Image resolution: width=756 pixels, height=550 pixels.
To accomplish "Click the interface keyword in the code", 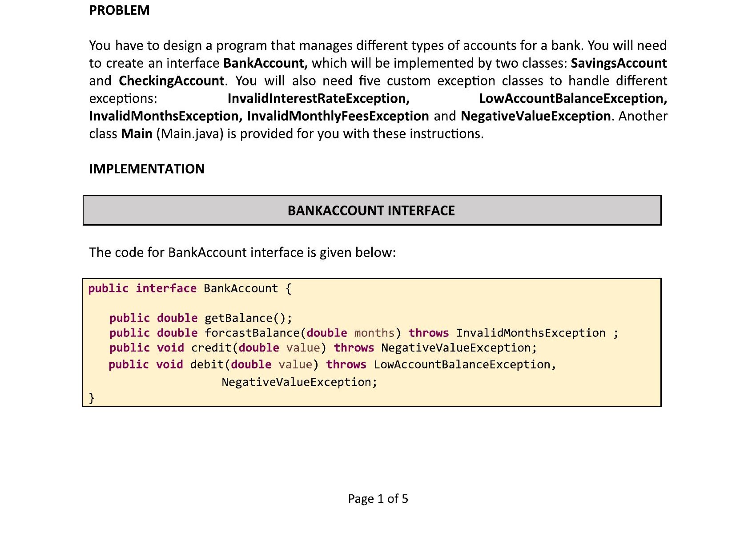I will click(x=166, y=288).
